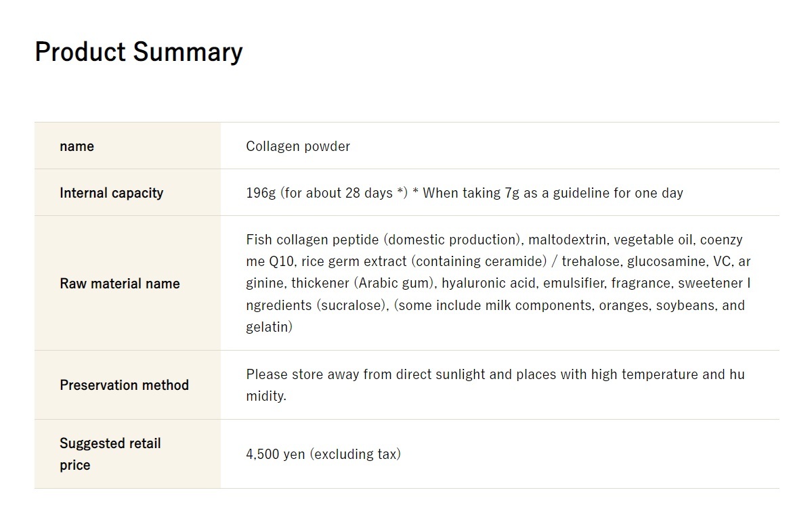
Task: Select the 'name' row label
Action: pos(77,146)
